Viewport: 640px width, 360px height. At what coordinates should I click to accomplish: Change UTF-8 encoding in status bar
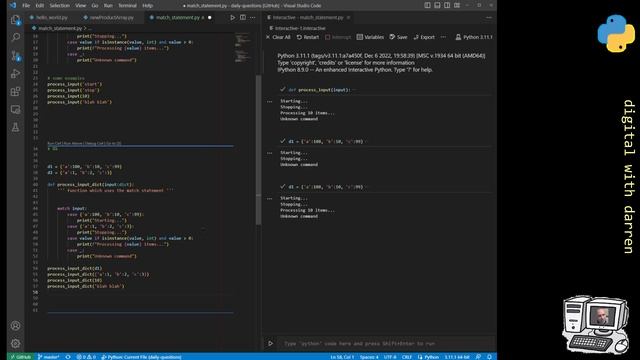click(x=390, y=357)
